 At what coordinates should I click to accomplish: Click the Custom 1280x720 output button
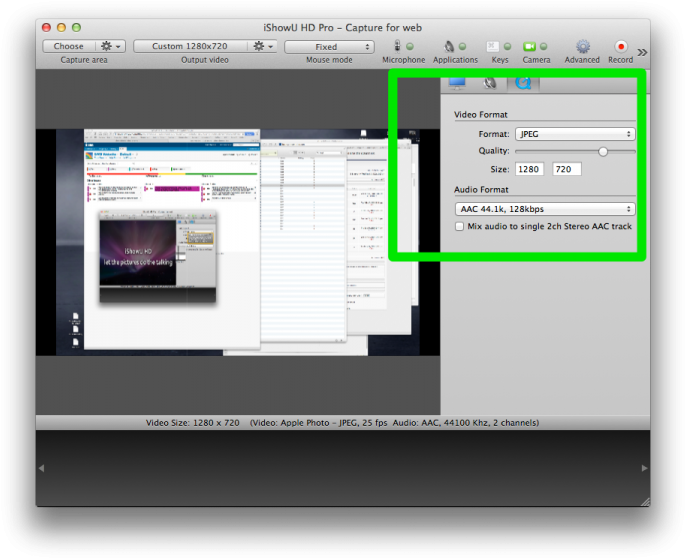[190, 46]
